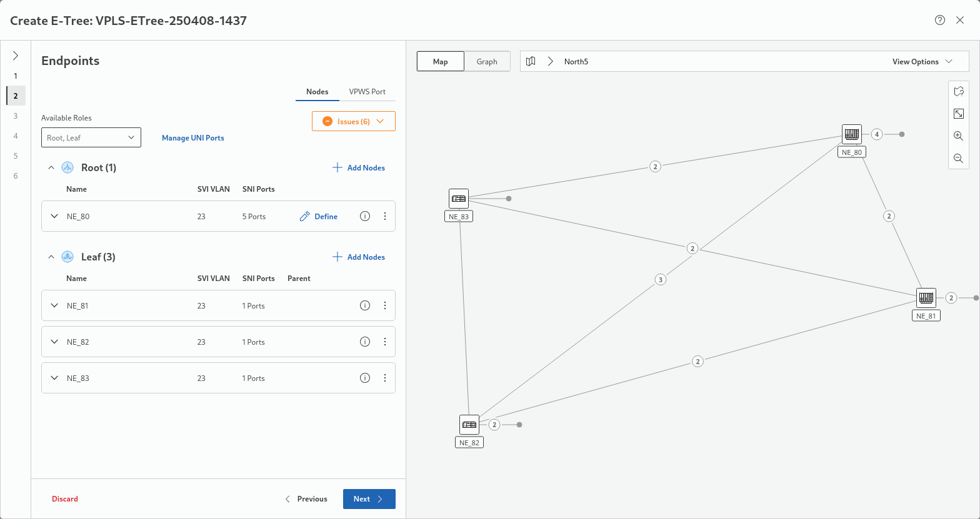
Task: Open the help icon in title bar
Action: click(939, 20)
